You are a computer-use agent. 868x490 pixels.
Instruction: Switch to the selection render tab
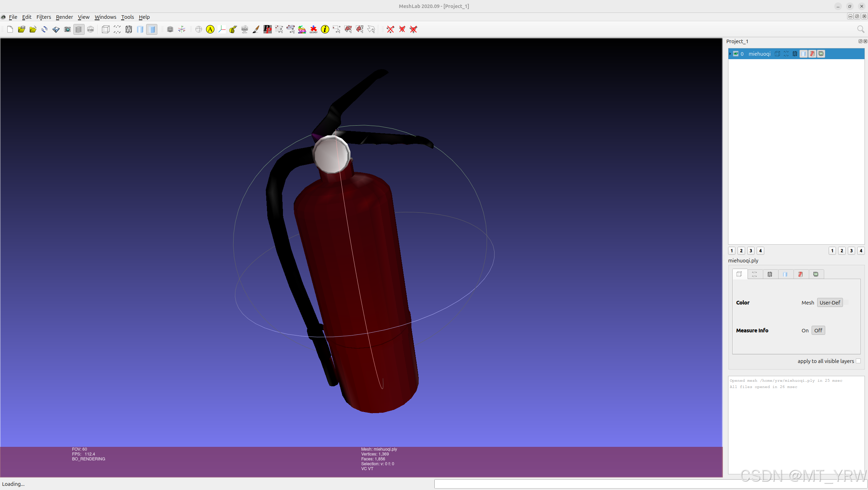tap(800, 274)
